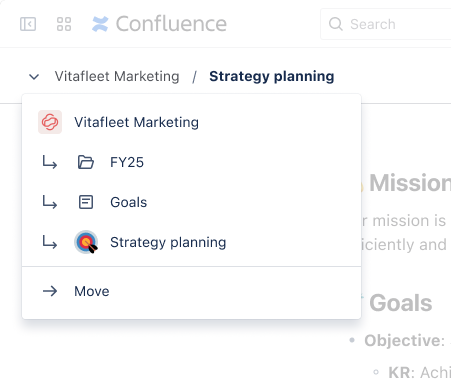Click the bold Strategy planning breadcrumb
Viewport: 451px width, 381px height.
tap(272, 77)
